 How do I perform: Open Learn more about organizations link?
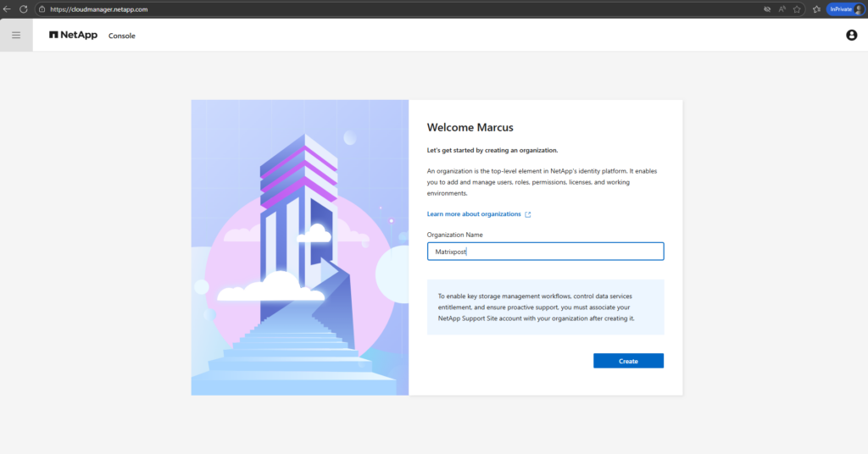pyautogui.click(x=474, y=214)
